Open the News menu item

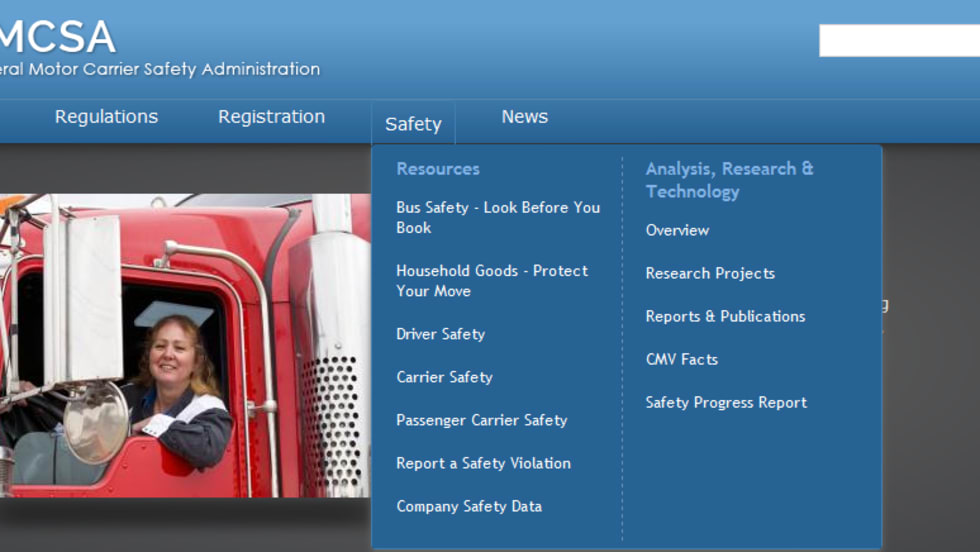(524, 117)
